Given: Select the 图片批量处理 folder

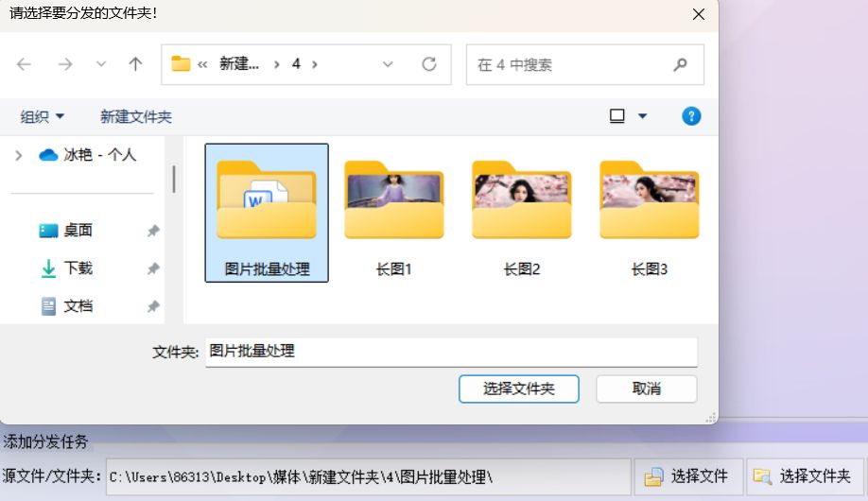Looking at the screenshot, I should pyautogui.click(x=267, y=213).
